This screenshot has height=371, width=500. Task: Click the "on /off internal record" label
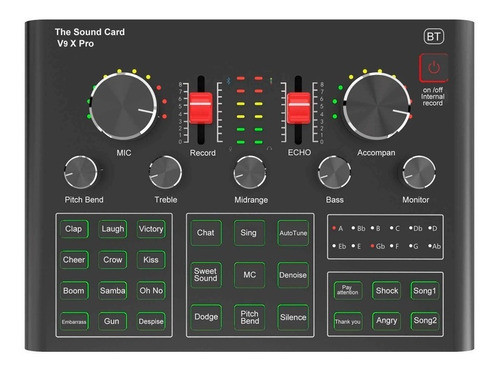[x=433, y=97]
